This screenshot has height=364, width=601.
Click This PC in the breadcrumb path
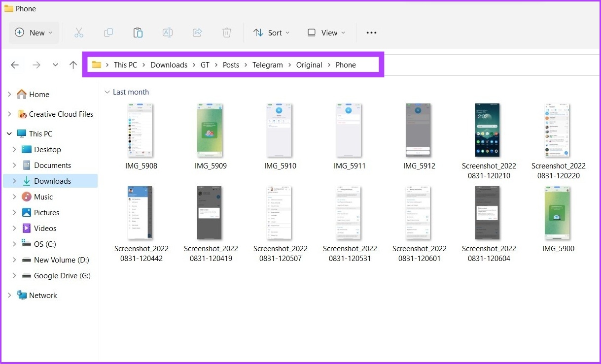125,65
